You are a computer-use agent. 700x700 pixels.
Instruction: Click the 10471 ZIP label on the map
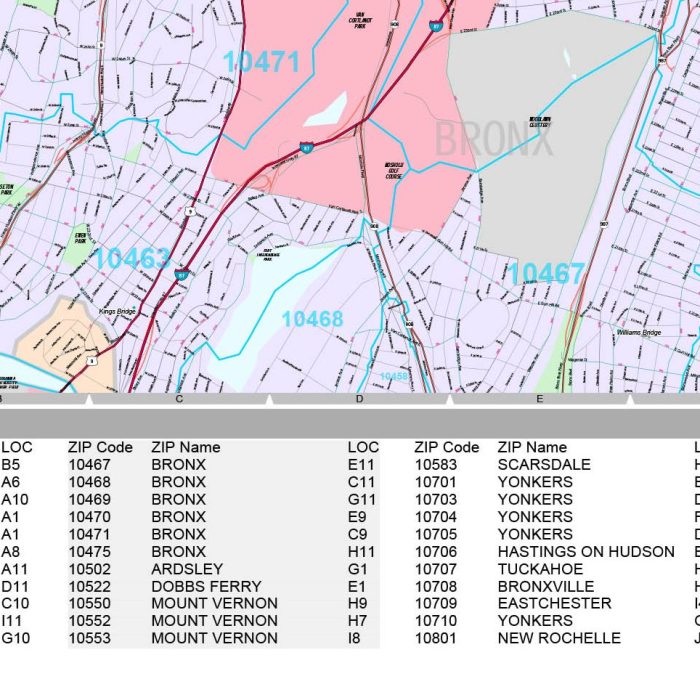click(x=261, y=62)
